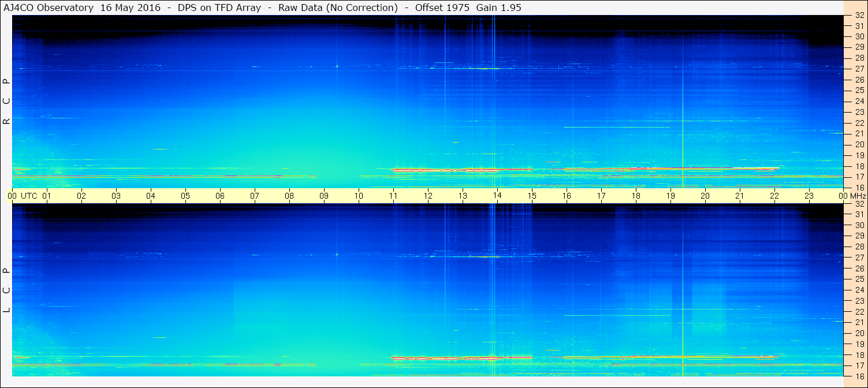The height and width of the screenshot is (388, 868).
Task: Select the 27 MHz label in the RCP panel scale
Action: pos(859,69)
